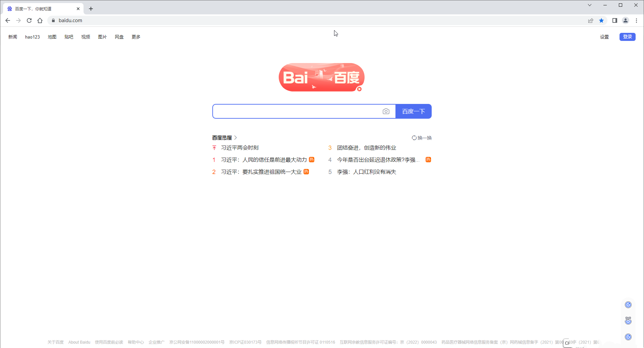Screen dimensions: 644x348
Task: Open hot search 团结奋进，创造新的伟业
Action: (x=367, y=148)
